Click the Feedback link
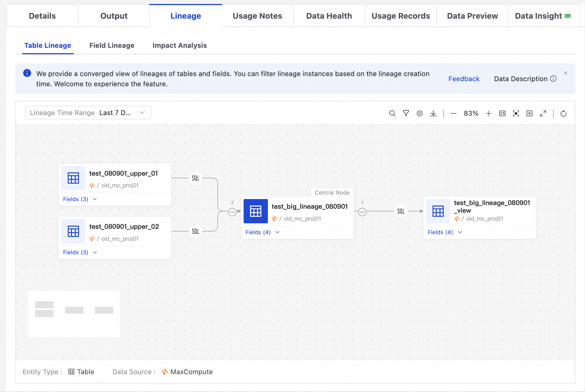The height and width of the screenshot is (392, 585). 464,79
